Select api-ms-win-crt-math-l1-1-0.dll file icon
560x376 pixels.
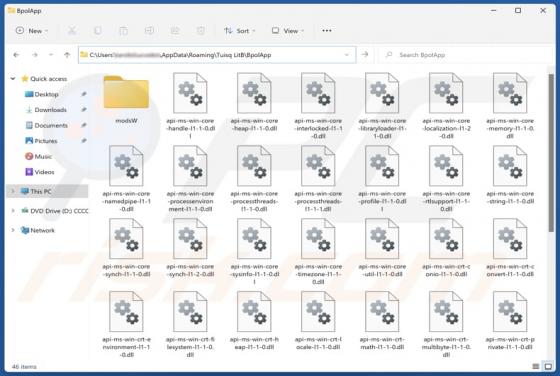click(382, 311)
